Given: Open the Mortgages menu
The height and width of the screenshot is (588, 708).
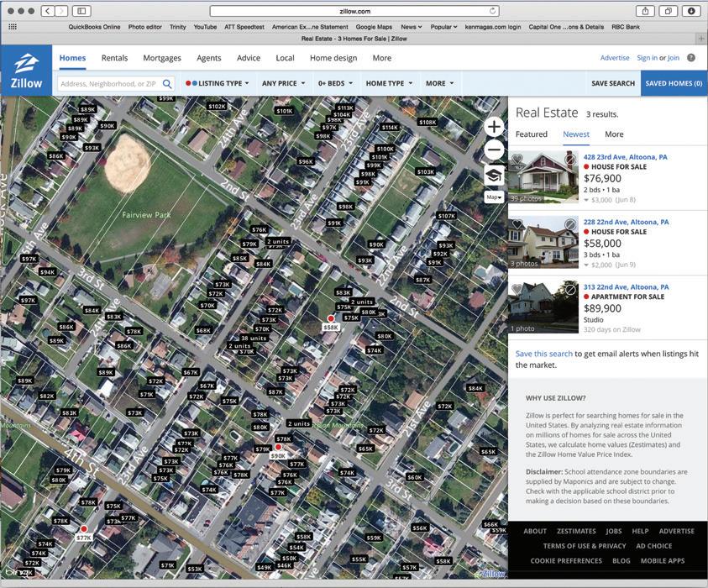Looking at the screenshot, I should click(162, 58).
